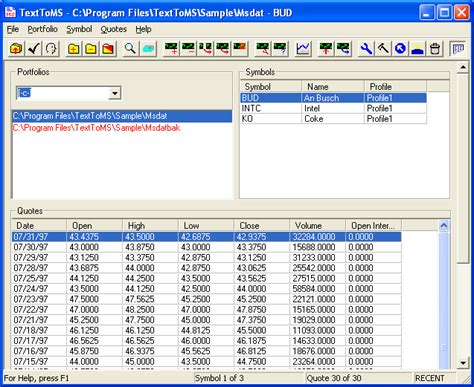Click the Low column header in Quotes
Screen dimensions: 474x387
click(x=206, y=225)
